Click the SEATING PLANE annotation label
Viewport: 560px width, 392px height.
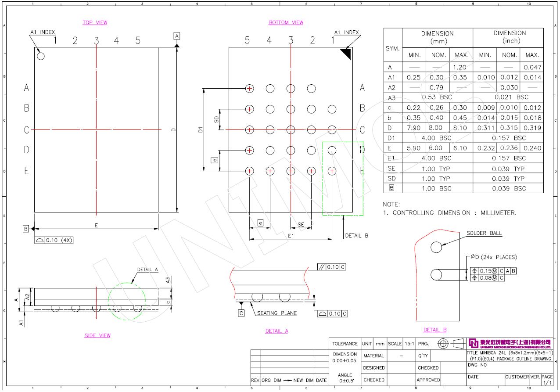point(277,313)
